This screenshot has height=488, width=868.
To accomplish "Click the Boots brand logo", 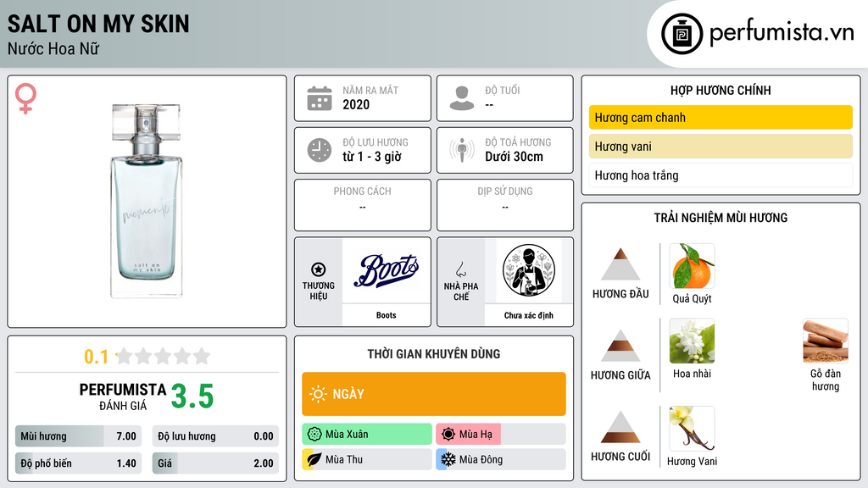I will point(387,270).
